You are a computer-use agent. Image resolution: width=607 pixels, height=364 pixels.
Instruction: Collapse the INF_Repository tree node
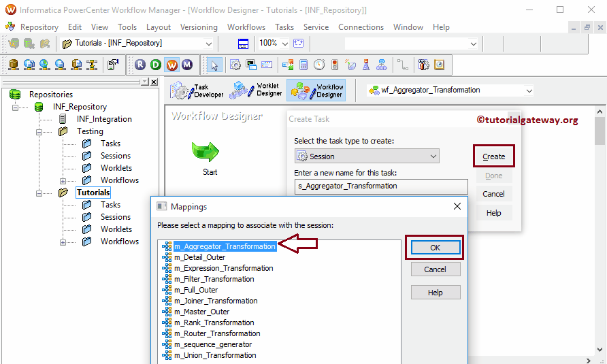pos(15,107)
